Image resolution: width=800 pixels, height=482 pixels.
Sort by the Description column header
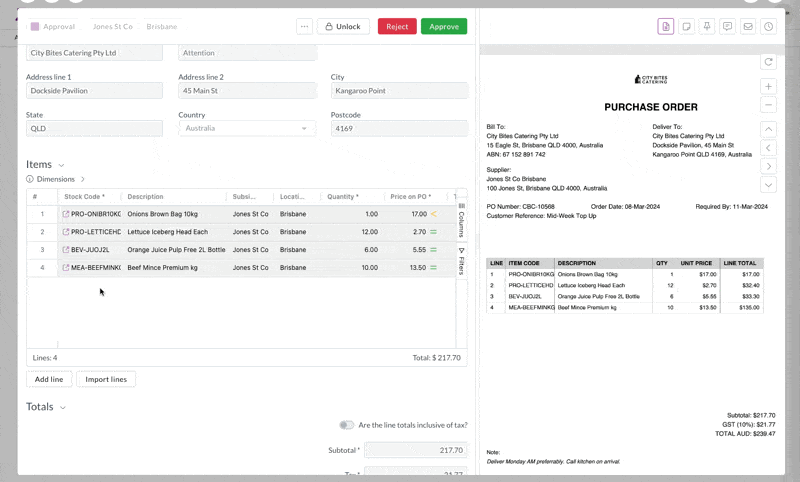click(x=145, y=197)
